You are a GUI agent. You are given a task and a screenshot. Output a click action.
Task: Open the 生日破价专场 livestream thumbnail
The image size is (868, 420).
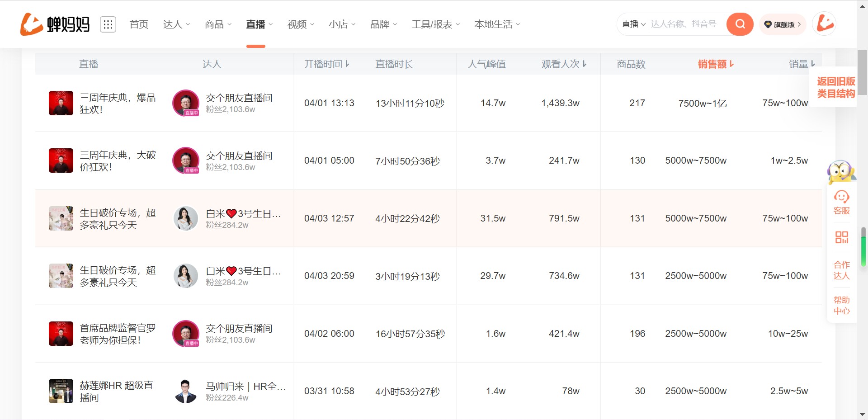point(61,218)
